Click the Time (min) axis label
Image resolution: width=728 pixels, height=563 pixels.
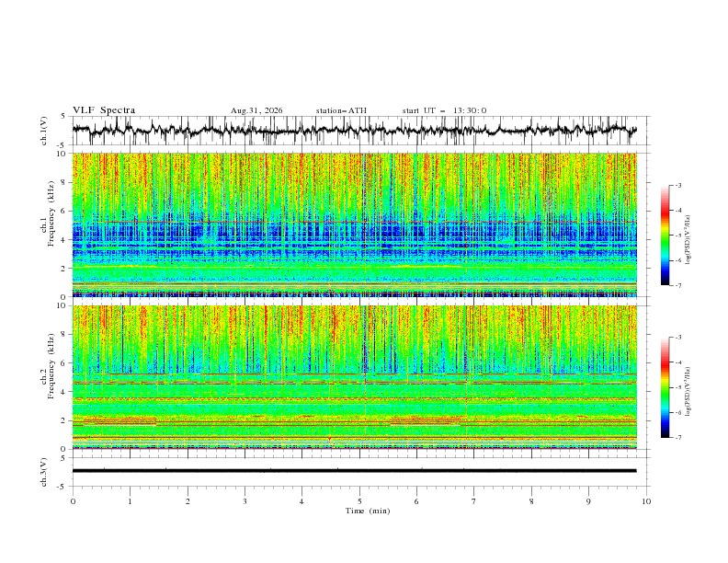point(368,511)
